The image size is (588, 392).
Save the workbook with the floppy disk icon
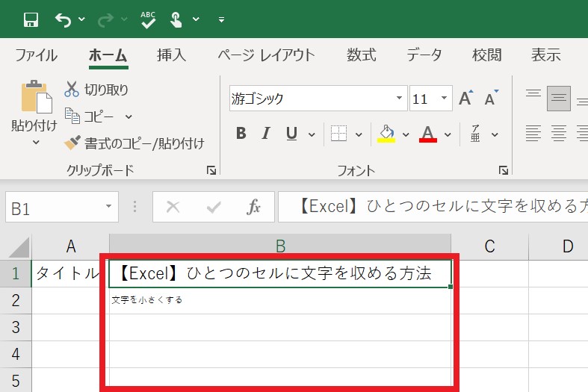(31, 19)
